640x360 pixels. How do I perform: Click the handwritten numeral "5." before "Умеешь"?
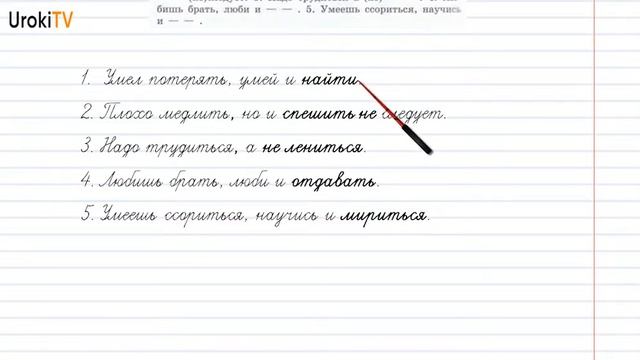point(87,213)
